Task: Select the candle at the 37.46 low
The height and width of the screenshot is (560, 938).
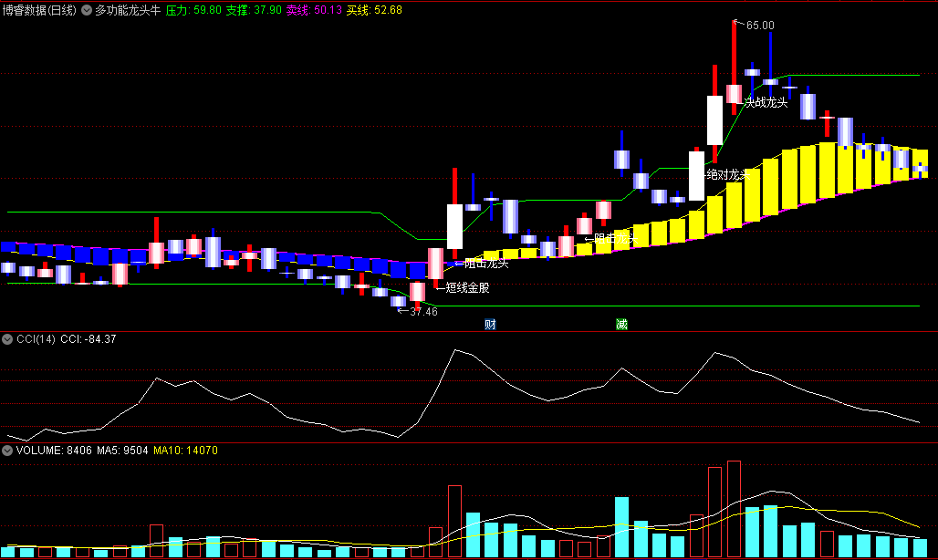Action: (399, 301)
